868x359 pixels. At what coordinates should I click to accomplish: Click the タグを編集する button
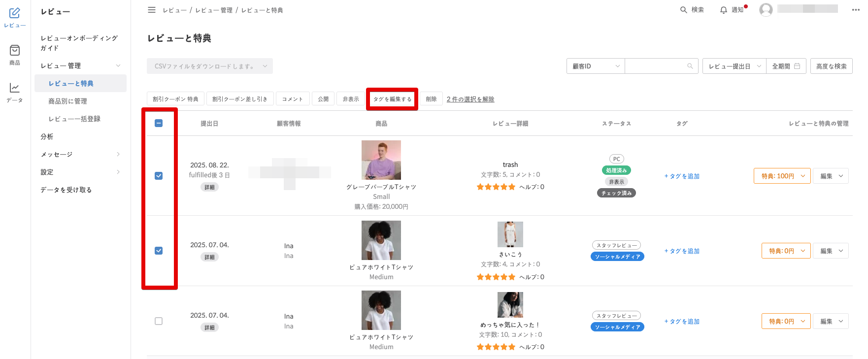392,99
